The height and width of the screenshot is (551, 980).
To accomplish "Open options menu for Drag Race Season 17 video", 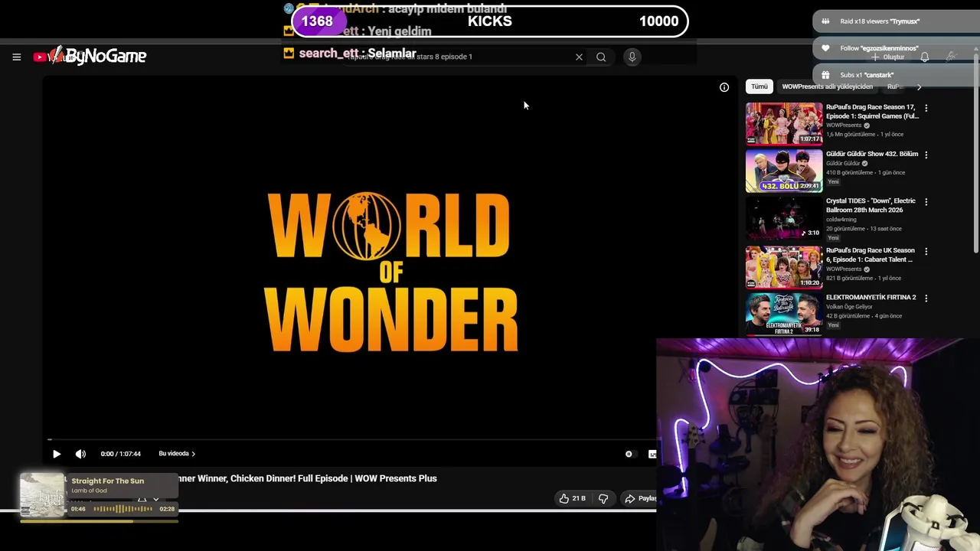I will [926, 109].
